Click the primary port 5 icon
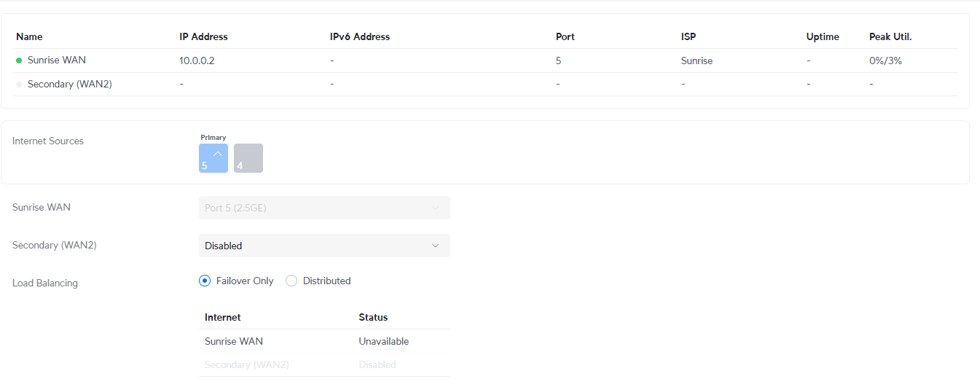 point(213,158)
